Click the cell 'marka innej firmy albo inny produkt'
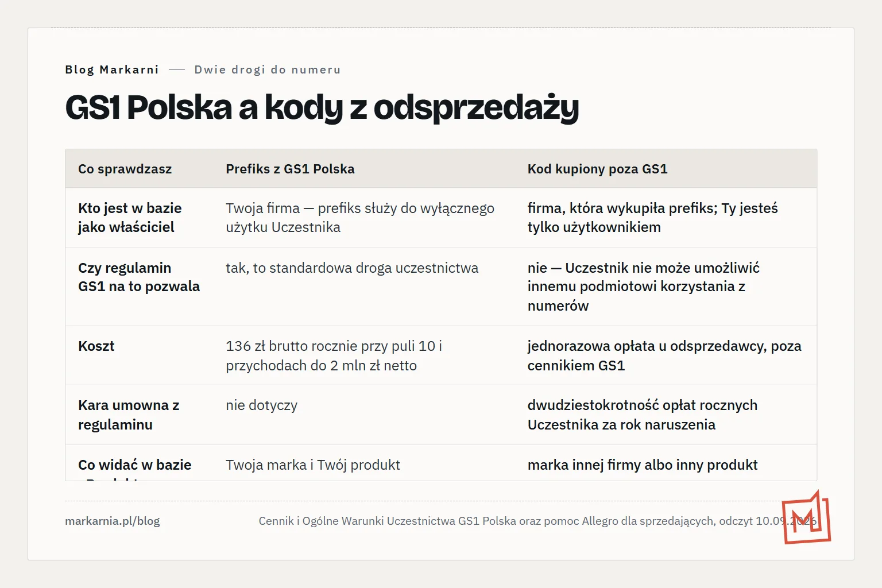Image resolution: width=882 pixels, height=588 pixels. [643, 465]
